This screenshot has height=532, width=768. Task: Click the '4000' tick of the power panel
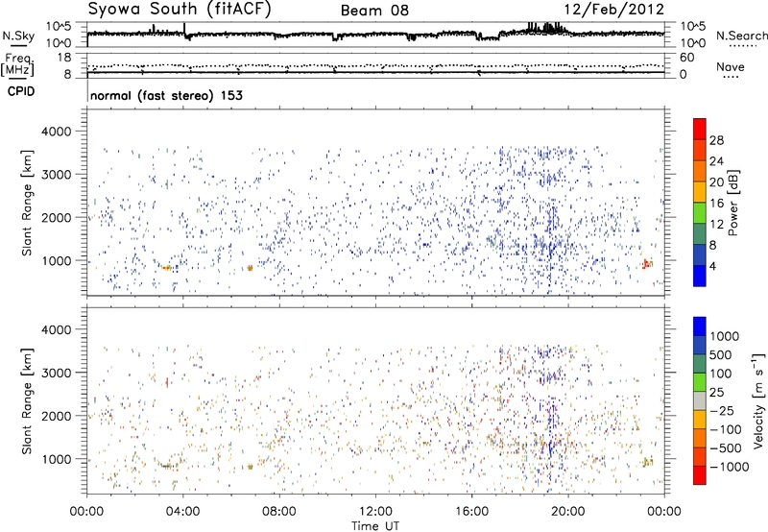pos(57,132)
